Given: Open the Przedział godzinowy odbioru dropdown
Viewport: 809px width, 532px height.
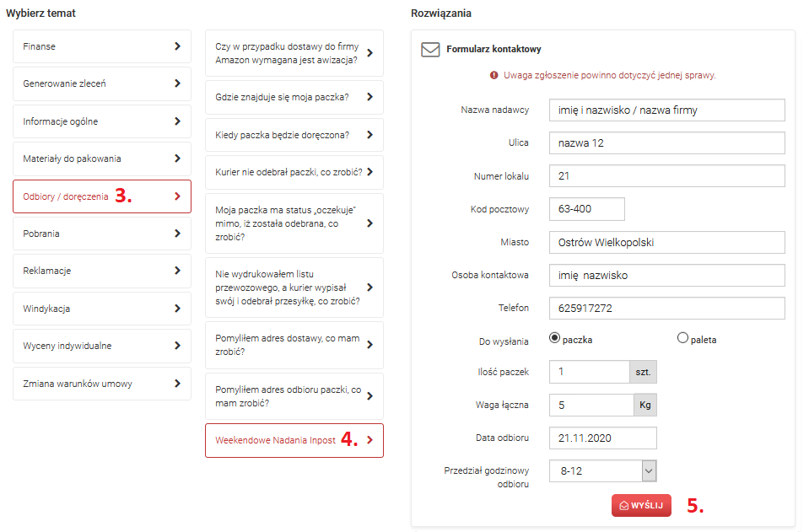Looking at the screenshot, I should (x=602, y=471).
